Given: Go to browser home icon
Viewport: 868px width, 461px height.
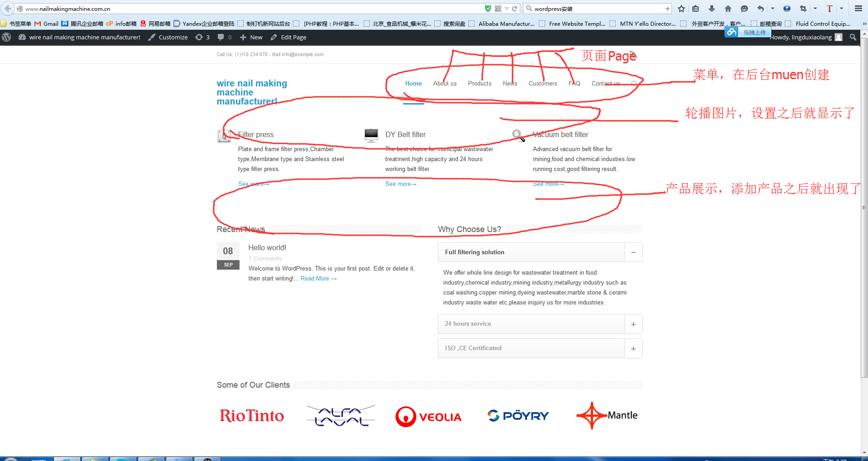Looking at the screenshot, I should pyautogui.click(x=728, y=9).
